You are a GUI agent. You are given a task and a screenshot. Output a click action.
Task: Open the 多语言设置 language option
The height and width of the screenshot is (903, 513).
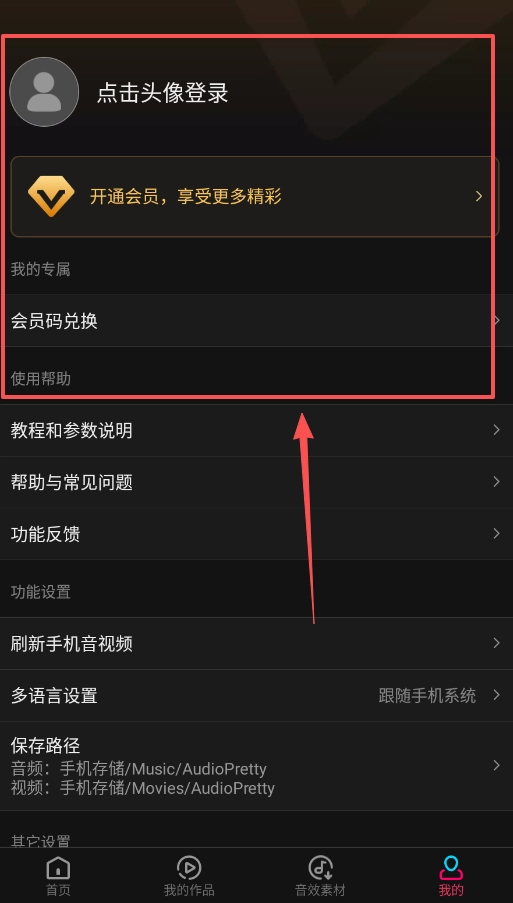[x=256, y=695]
